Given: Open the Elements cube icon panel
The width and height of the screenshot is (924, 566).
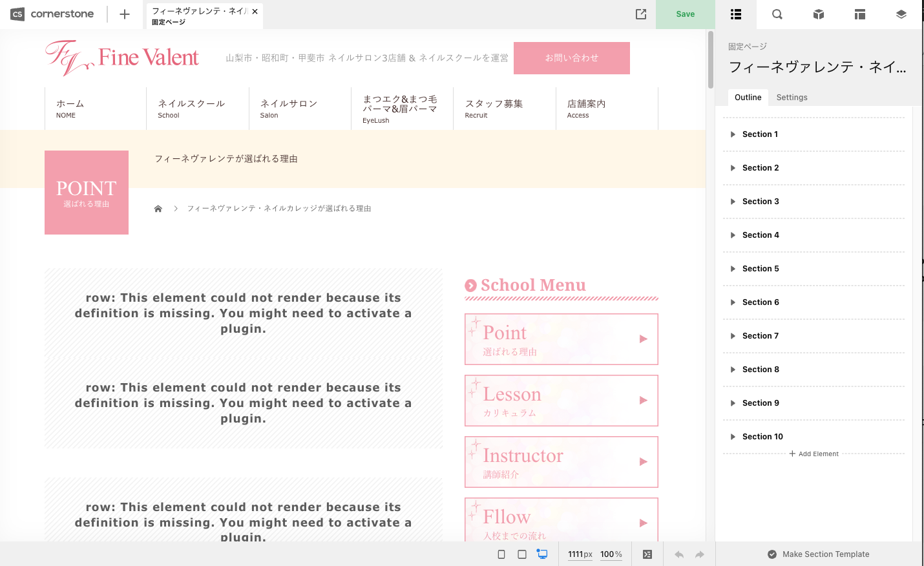Looking at the screenshot, I should (818, 14).
